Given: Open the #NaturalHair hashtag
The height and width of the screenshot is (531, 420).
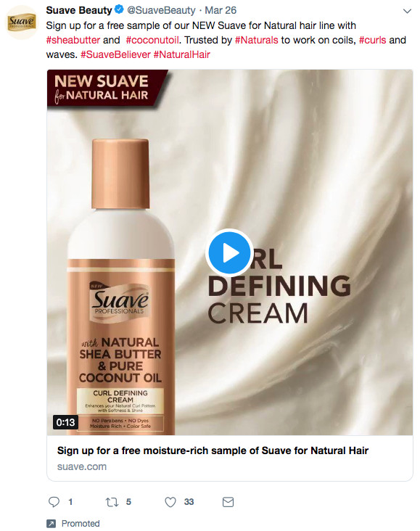Looking at the screenshot, I should coord(182,54).
